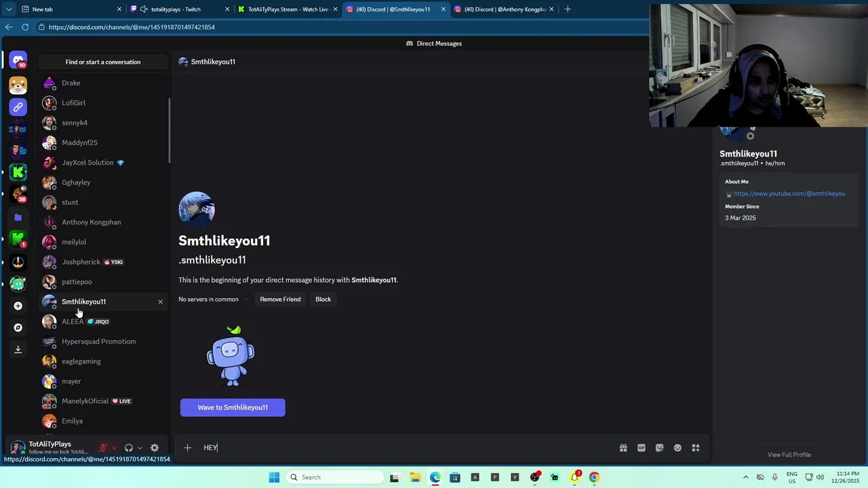
Task: Open sennyk4 direct message
Action: 103,123
